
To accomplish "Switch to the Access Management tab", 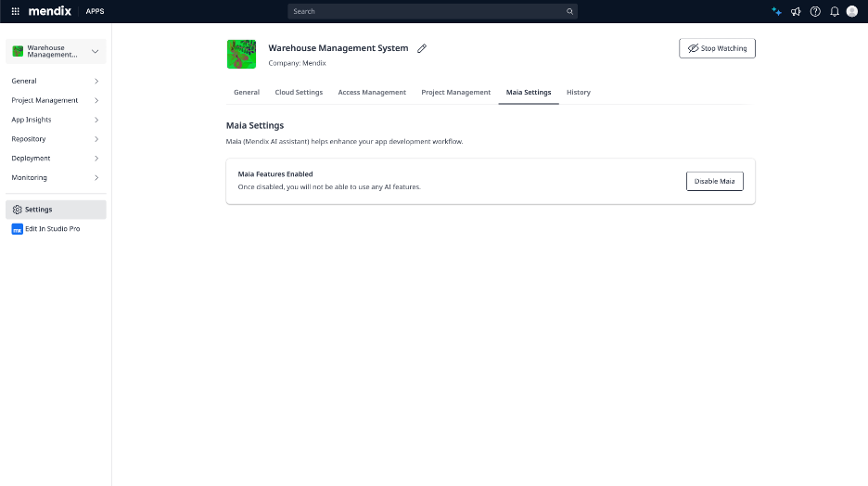I will [372, 93].
